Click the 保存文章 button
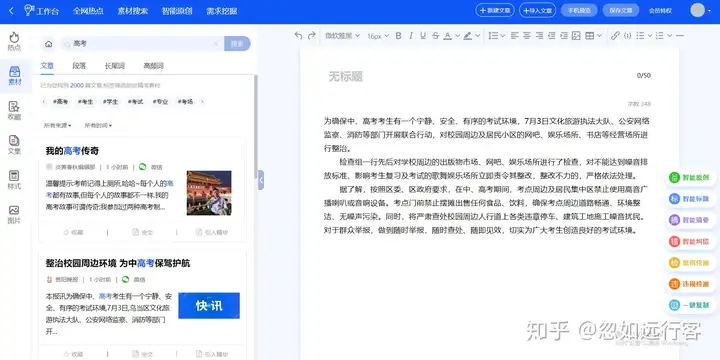This screenshot has height=360, width=720. 621,10
